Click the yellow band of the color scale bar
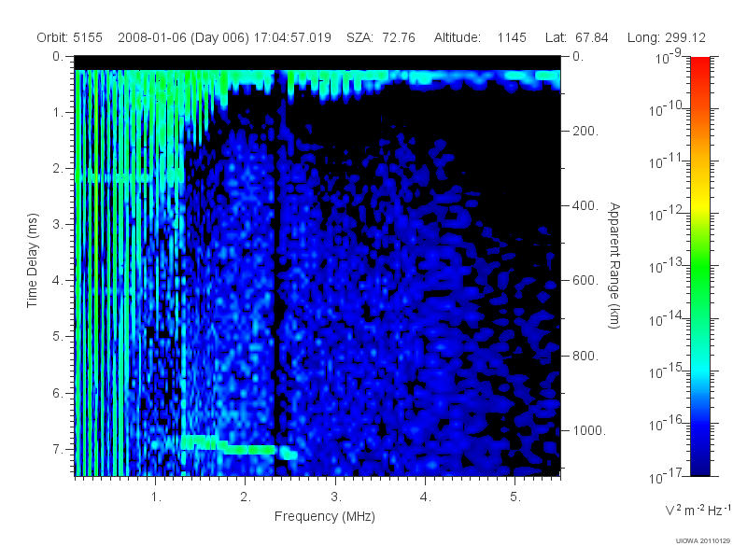The height and width of the screenshot is (560, 747). coord(699,203)
